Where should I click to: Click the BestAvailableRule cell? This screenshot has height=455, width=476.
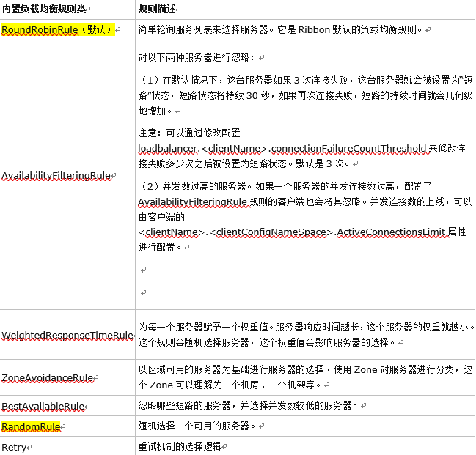(x=43, y=406)
